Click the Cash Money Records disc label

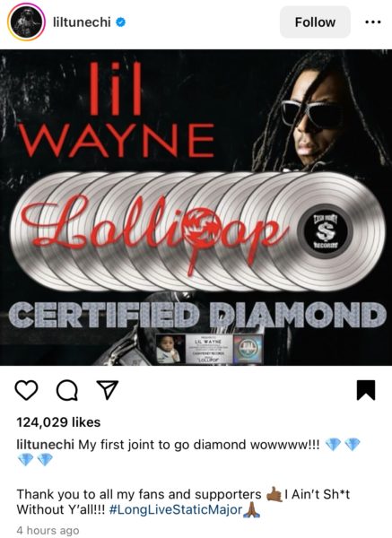[x=325, y=231]
